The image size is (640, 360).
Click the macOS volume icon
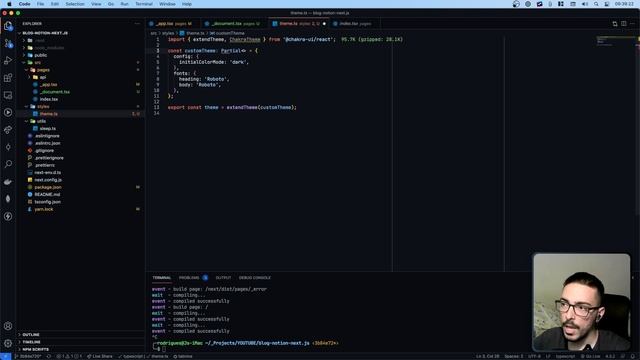point(584,4)
